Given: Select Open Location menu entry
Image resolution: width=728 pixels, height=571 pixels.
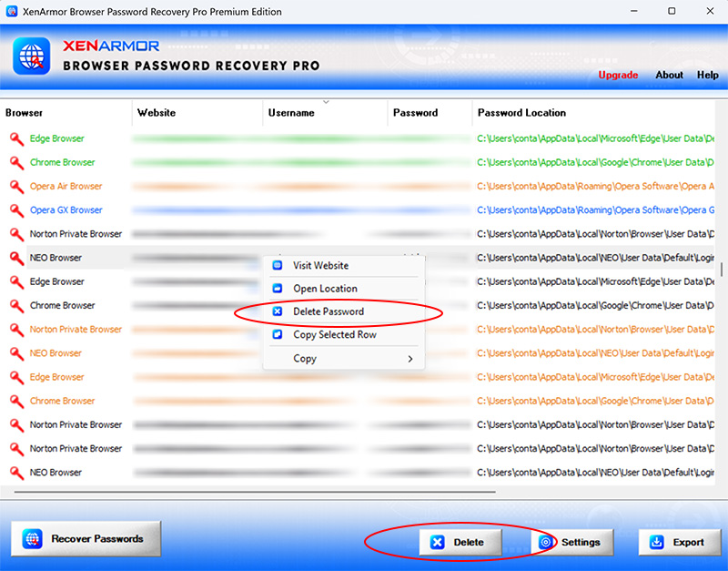Looking at the screenshot, I should [325, 289].
